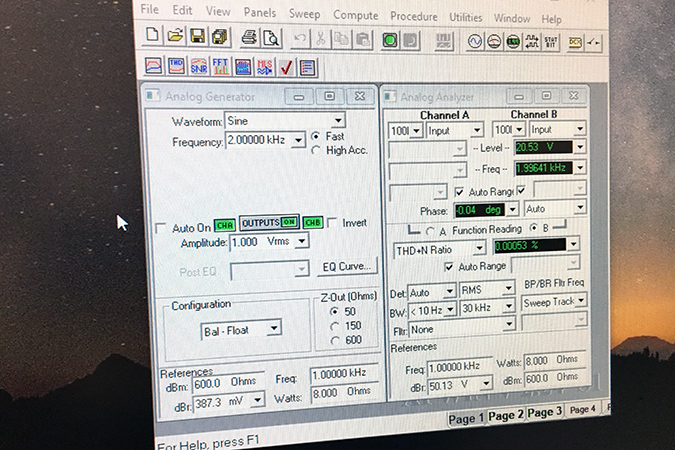The image size is (675, 450).
Task: Click the SNR toolbar icon
Action: [198, 67]
